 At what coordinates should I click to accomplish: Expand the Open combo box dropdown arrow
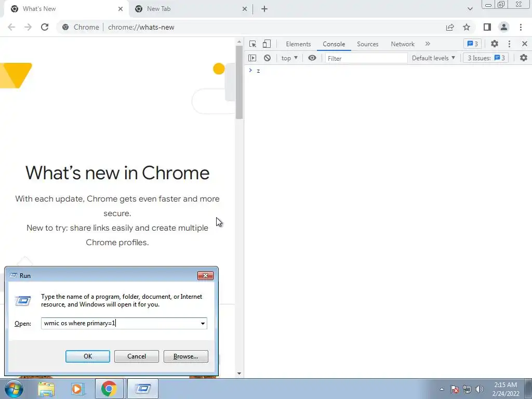203,323
